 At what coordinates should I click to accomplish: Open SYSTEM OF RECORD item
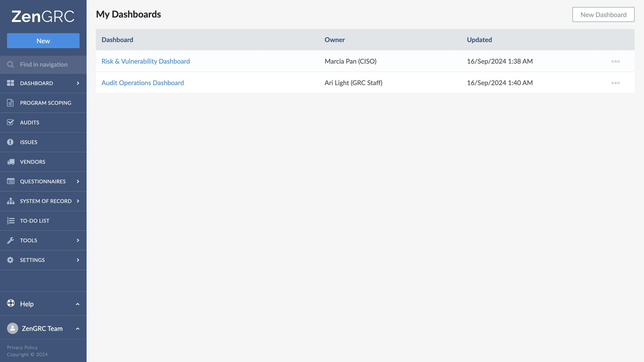tap(43, 201)
